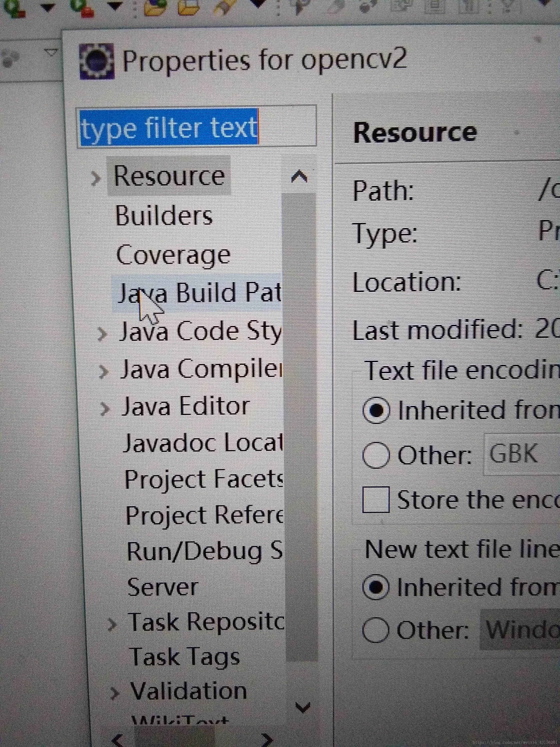The width and height of the screenshot is (560, 747).
Task: Expand the Java Code Style node
Action: pyautogui.click(x=102, y=334)
